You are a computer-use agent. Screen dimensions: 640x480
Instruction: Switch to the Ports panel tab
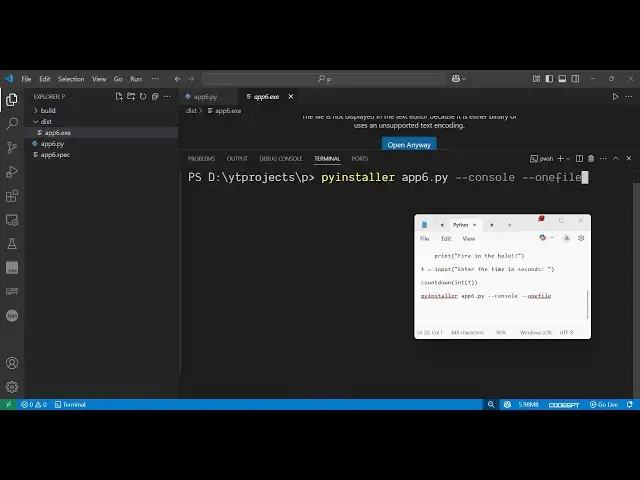(x=360, y=158)
